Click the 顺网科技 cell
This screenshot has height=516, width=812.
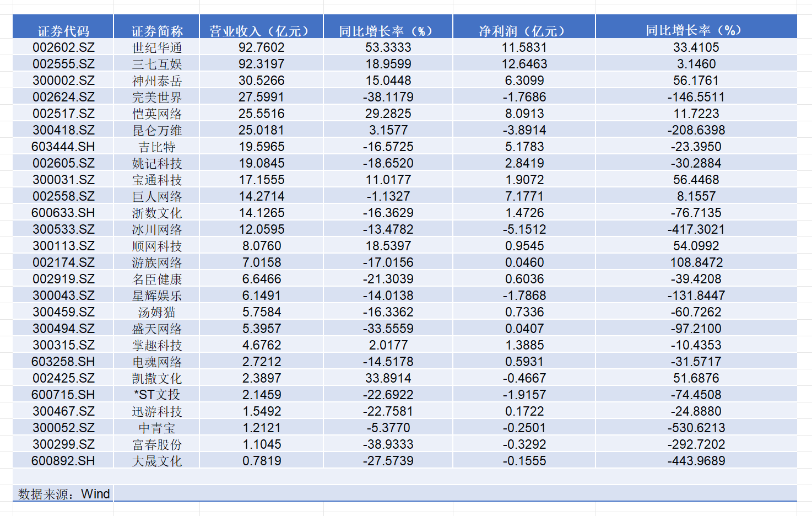tap(157, 246)
